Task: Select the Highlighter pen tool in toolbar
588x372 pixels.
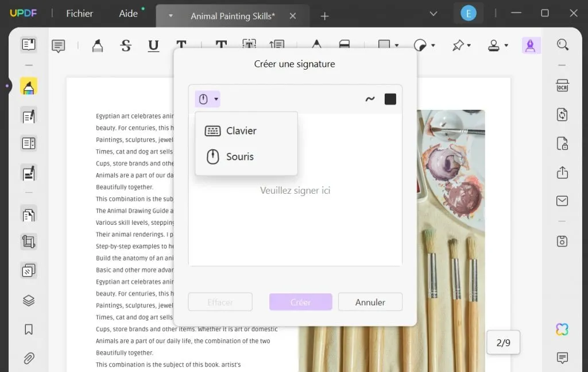Action: click(98, 46)
